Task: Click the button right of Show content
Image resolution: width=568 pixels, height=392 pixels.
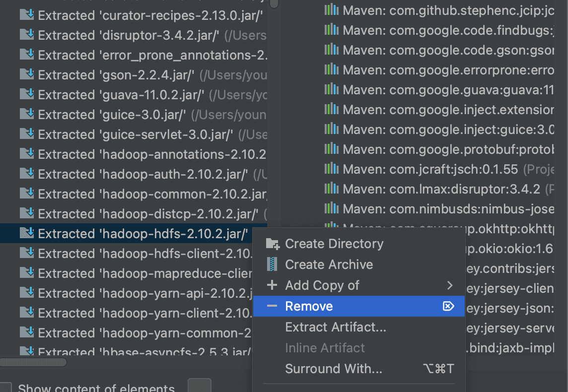Action: 200,386
